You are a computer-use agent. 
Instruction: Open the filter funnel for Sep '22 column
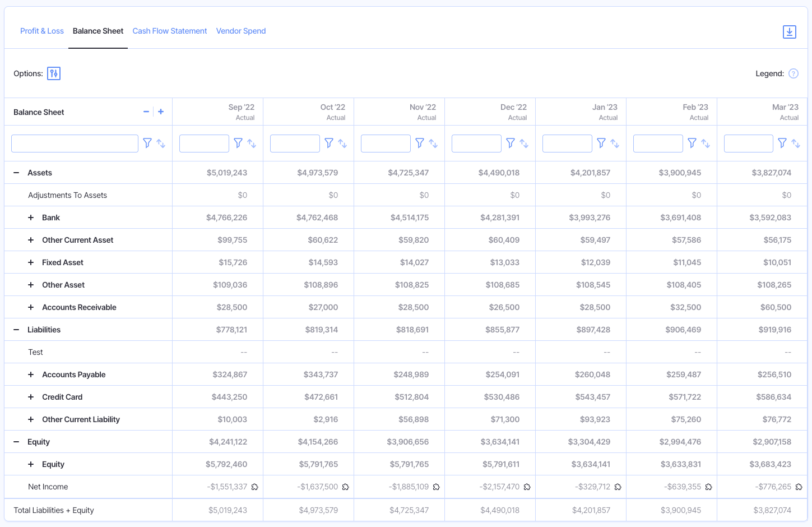238,143
